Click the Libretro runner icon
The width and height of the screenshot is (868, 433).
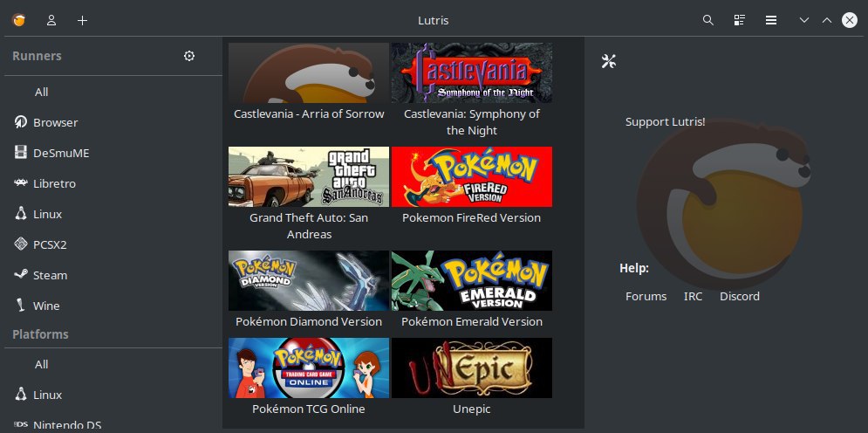(21, 182)
